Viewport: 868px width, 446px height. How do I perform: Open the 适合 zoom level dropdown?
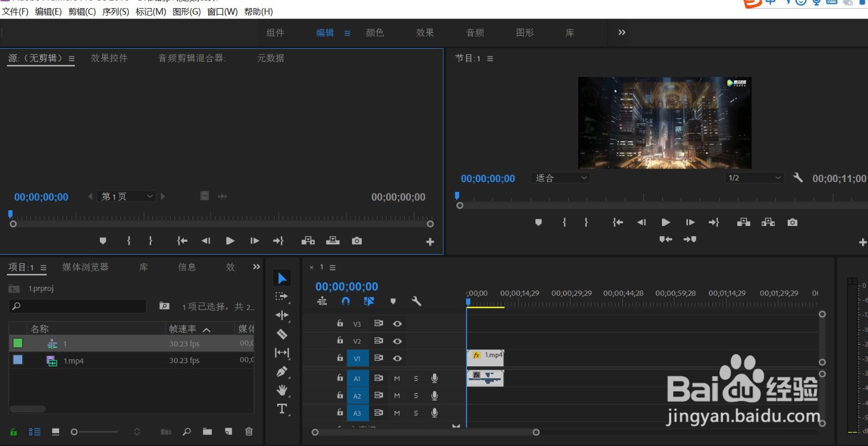pyautogui.click(x=561, y=178)
